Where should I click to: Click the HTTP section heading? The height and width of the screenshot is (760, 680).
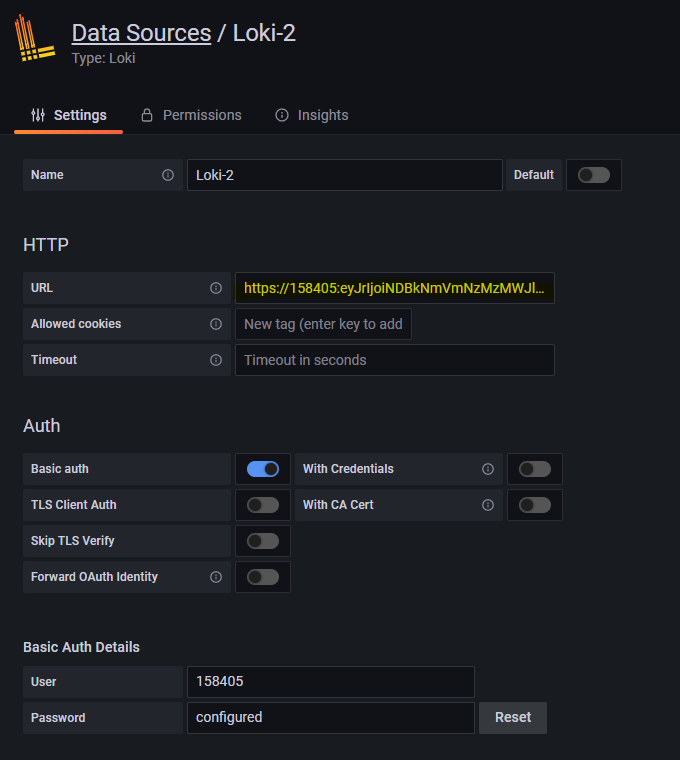tap(46, 245)
